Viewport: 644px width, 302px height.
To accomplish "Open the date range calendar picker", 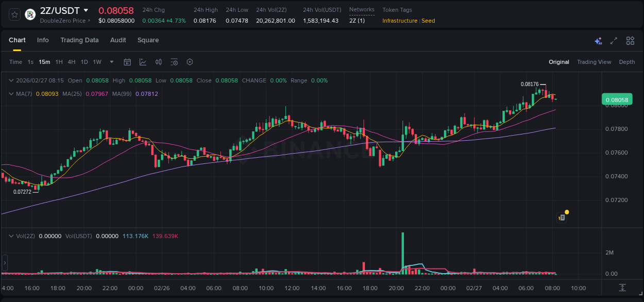I will click(127, 62).
